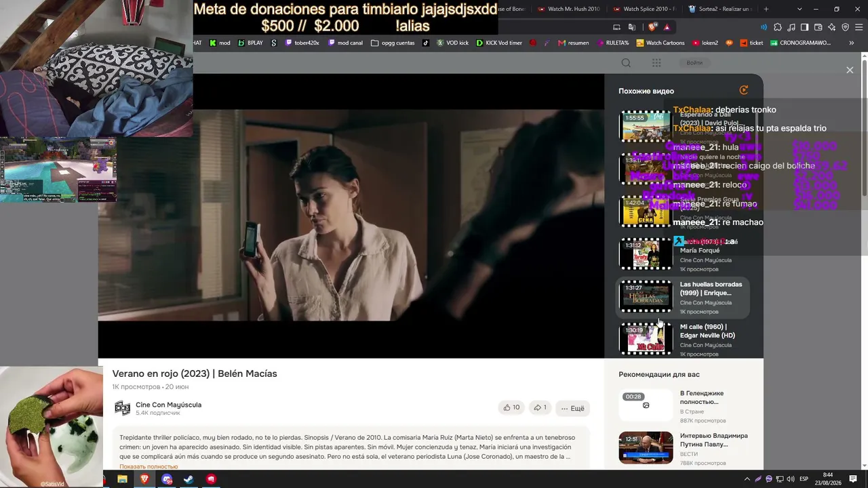Open the 1:55:55 Esperando a Dalí thumbnail
Image resolution: width=868 pixels, height=488 pixels.
point(646,126)
